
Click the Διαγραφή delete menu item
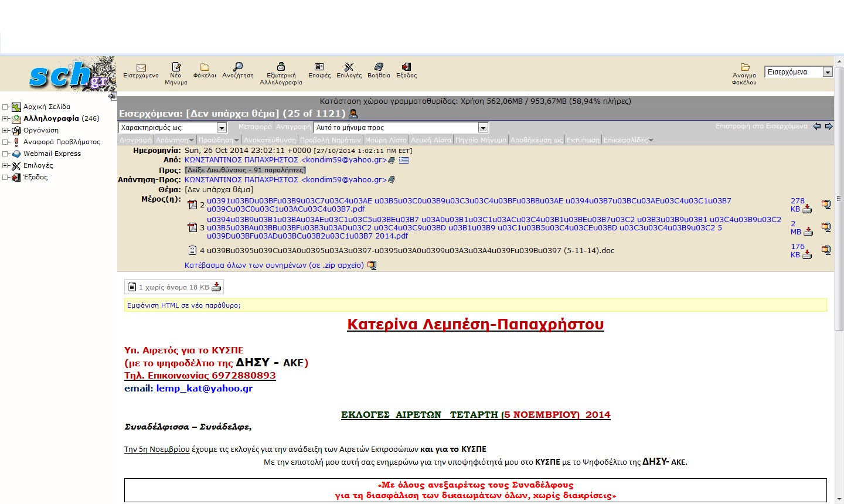tap(135, 140)
